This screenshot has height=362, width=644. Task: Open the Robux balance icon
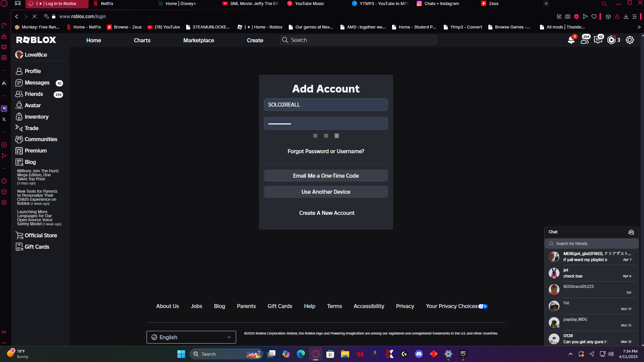[611, 40]
